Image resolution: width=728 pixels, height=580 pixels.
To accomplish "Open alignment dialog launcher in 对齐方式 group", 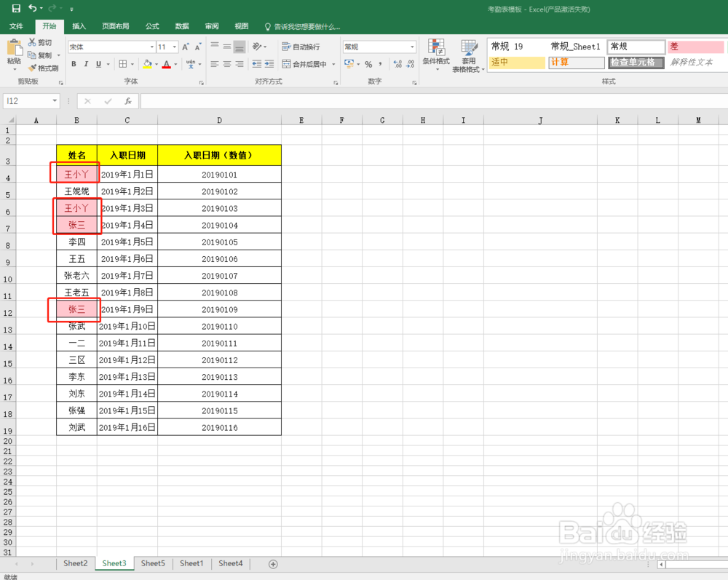I will (336, 82).
